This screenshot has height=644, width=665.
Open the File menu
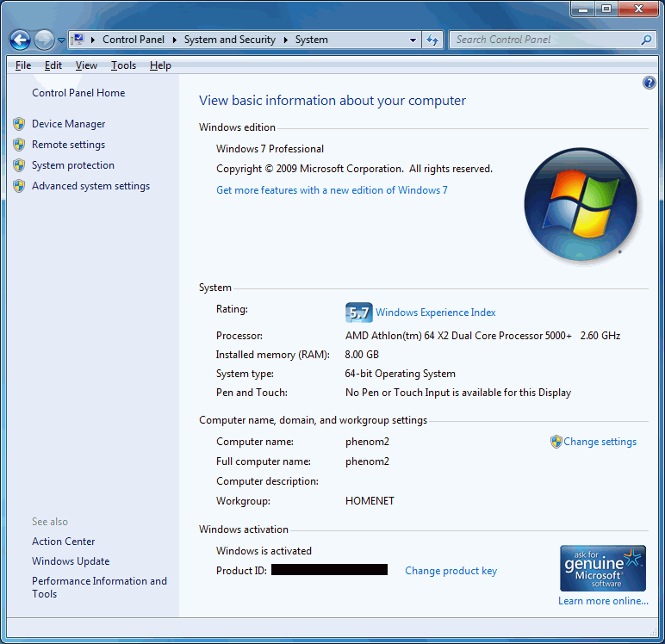(23, 65)
